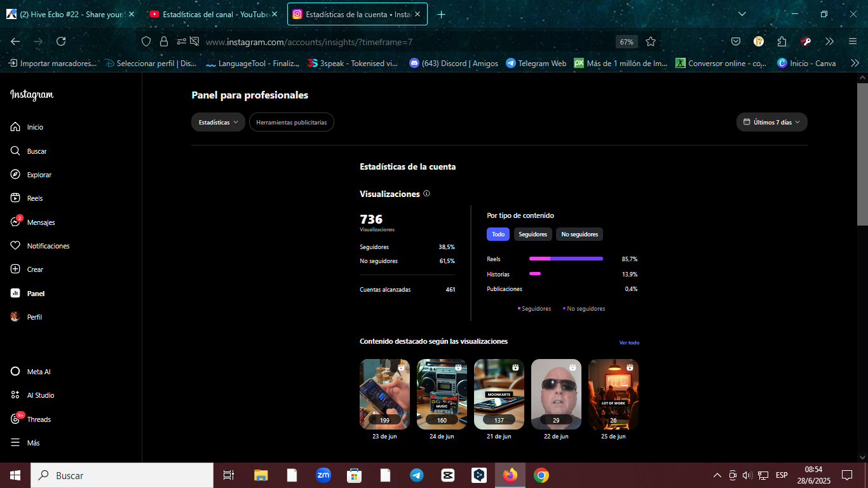Click the 67% zoom level indicator

627,41
